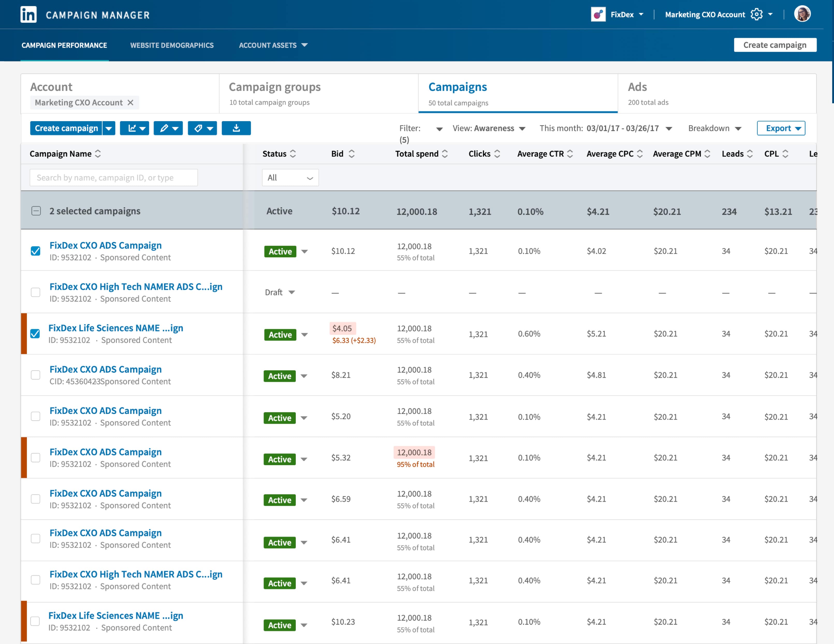Image resolution: width=834 pixels, height=644 pixels.
Task: Open the Create campaign split-button arrow
Action: pos(109,128)
